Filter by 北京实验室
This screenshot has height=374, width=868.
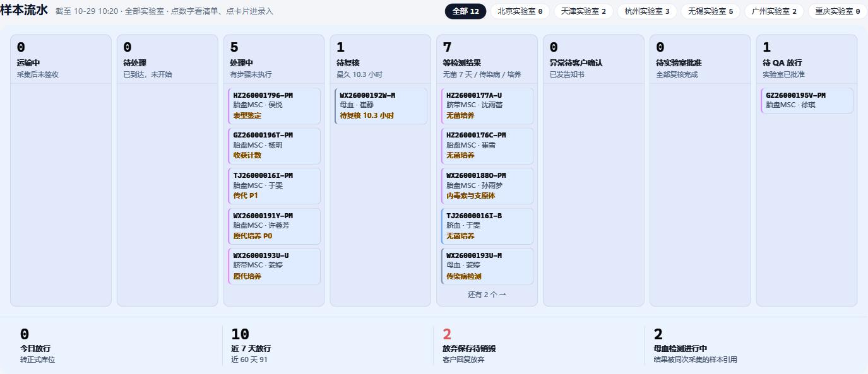pyautogui.click(x=520, y=11)
